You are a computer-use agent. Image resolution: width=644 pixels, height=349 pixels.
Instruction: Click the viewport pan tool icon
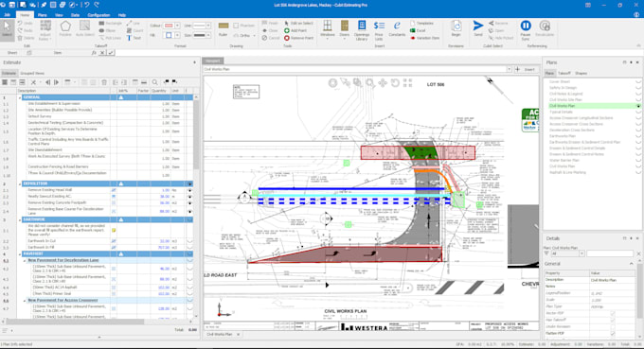point(383,83)
